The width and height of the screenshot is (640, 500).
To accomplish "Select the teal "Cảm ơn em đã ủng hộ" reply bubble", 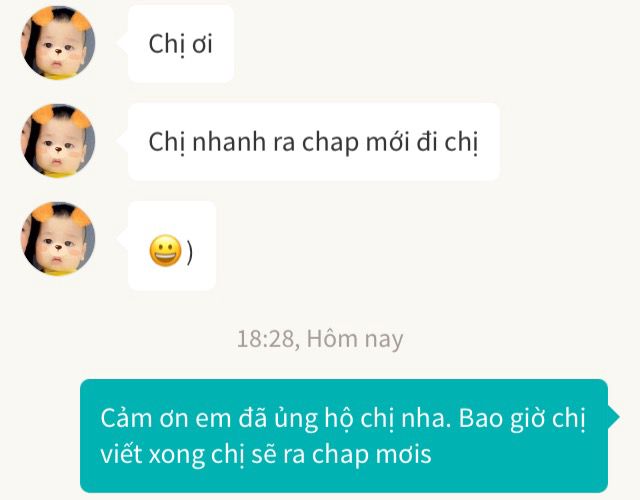I will [344, 436].
